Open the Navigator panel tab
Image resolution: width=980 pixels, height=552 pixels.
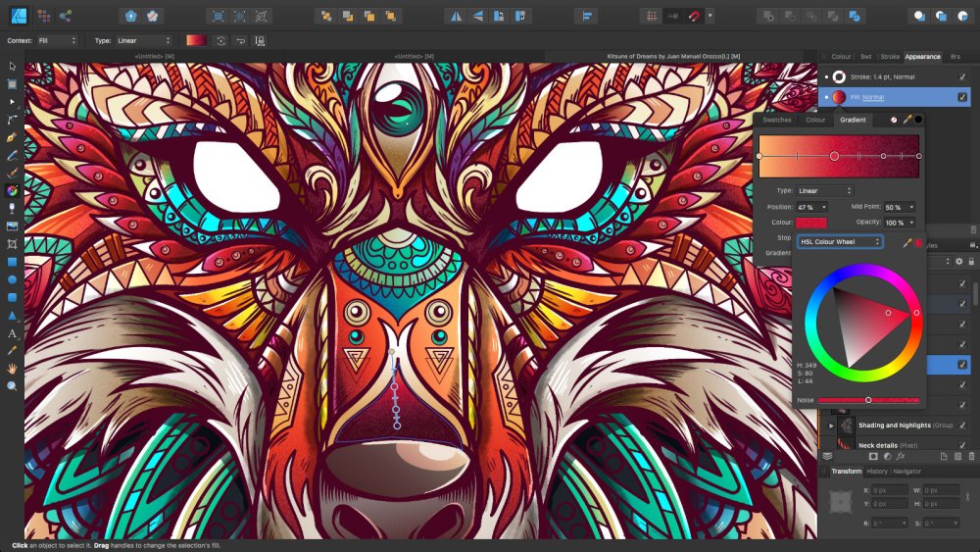coord(906,472)
